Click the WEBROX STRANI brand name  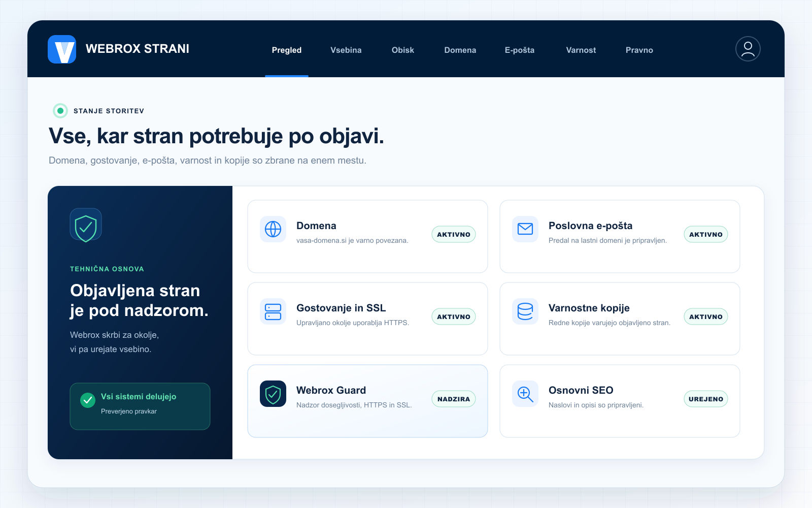138,49
